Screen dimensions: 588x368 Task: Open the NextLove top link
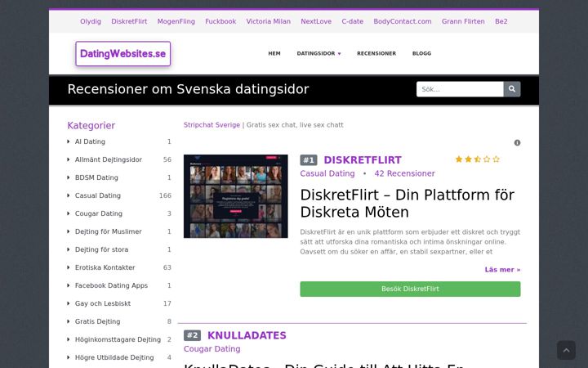[316, 21]
